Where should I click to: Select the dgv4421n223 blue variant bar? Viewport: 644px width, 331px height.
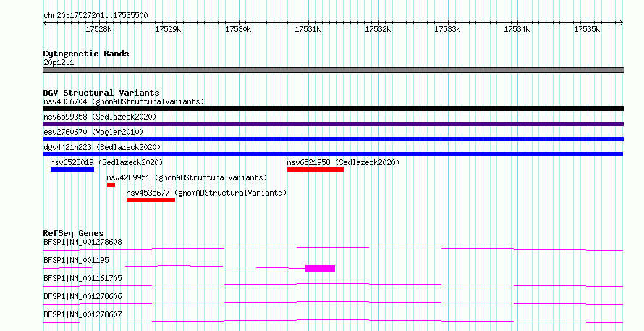click(333, 154)
